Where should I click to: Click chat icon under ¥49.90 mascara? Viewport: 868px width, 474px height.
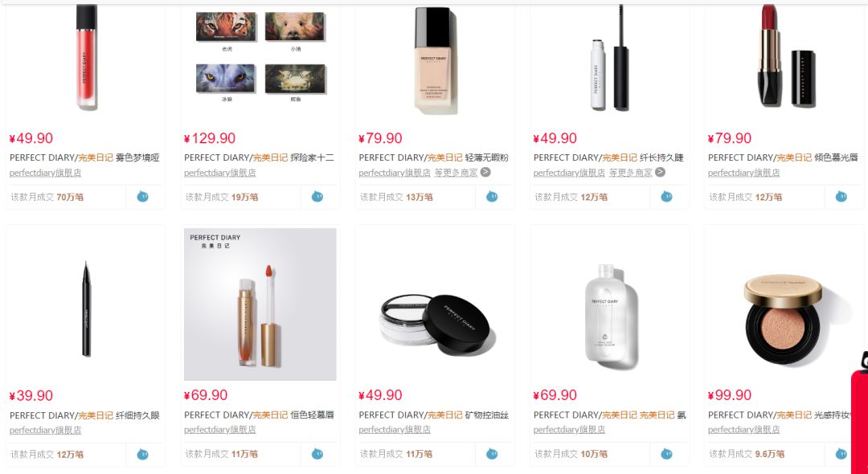coord(666,196)
